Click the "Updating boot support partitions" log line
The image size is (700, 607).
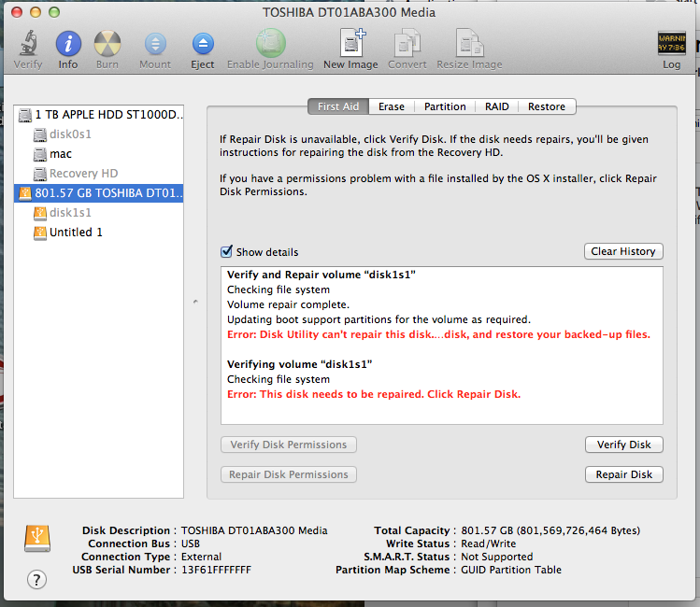379,319
